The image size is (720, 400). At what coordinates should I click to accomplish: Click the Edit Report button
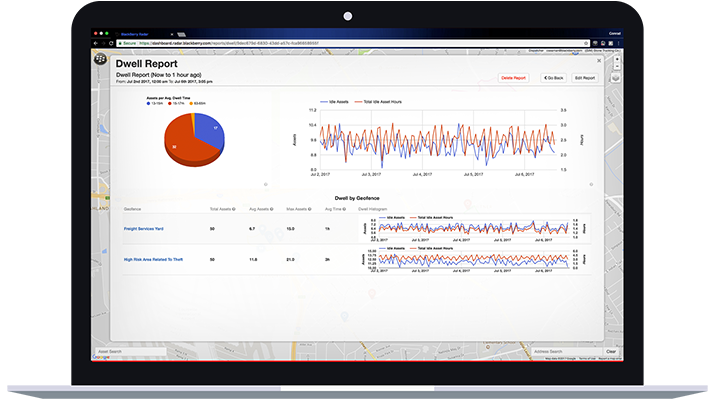[x=585, y=77]
